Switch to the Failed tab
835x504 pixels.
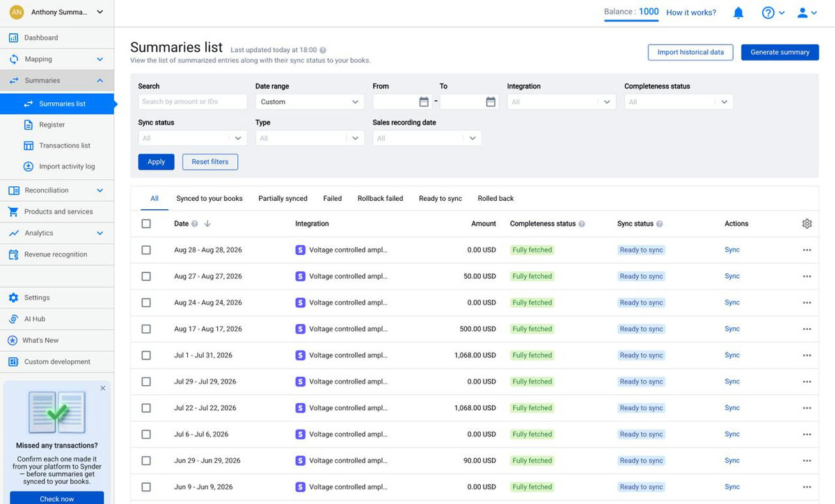coord(333,199)
